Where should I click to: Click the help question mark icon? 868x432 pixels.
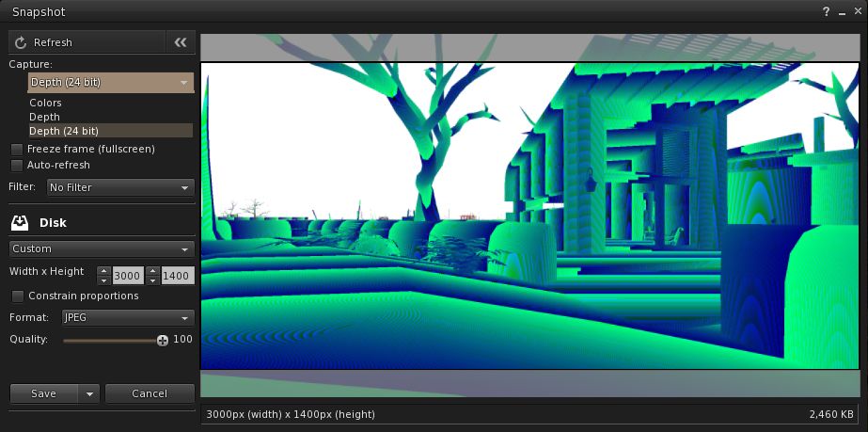826,10
